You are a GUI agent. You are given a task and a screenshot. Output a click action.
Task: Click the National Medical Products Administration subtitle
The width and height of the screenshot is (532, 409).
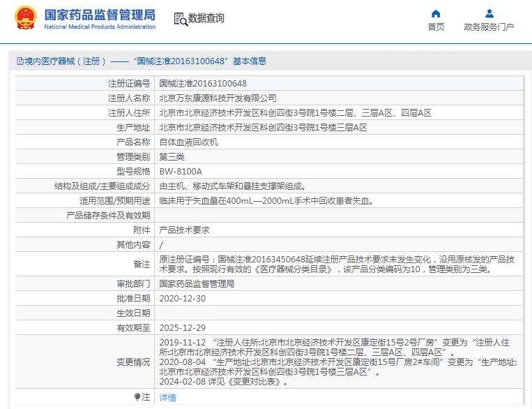(x=100, y=27)
